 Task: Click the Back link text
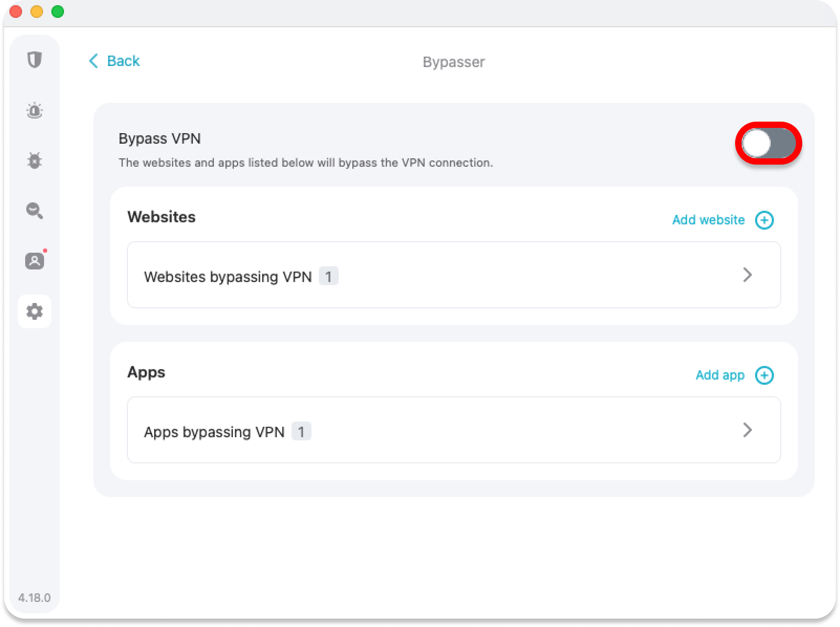tap(123, 61)
